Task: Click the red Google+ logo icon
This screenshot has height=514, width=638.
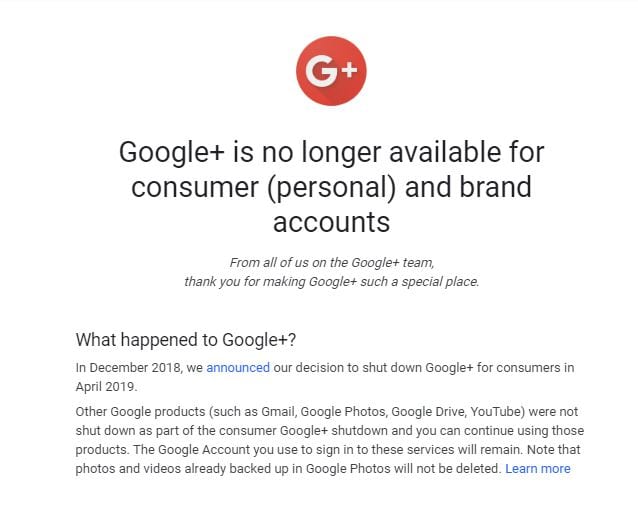Action: (x=331, y=71)
